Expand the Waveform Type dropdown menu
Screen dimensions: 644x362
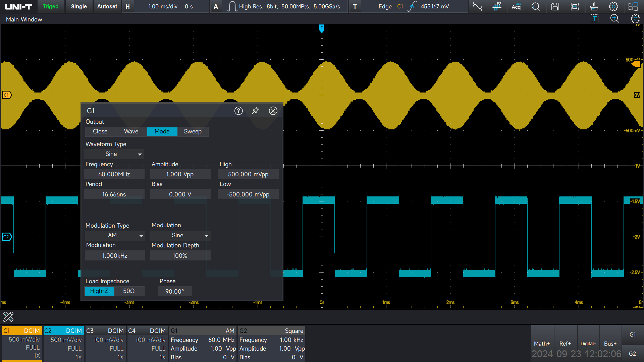tap(140, 154)
